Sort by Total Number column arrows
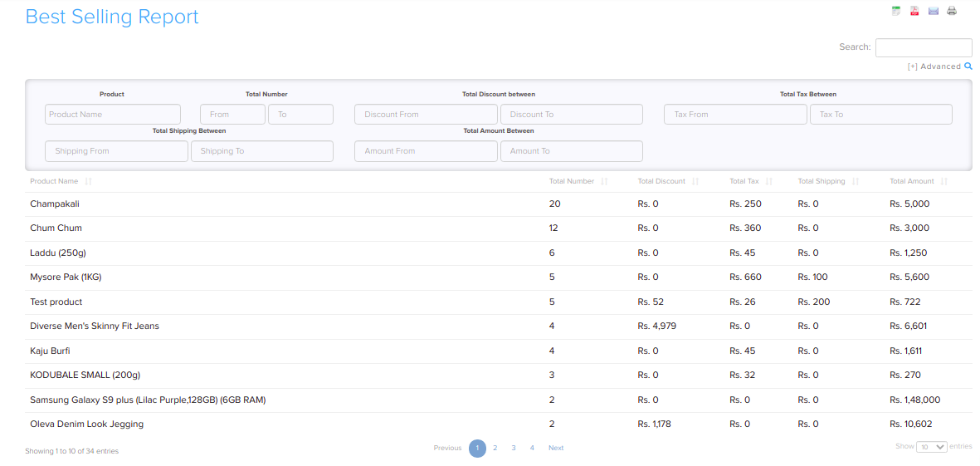Image resolution: width=980 pixels, height=466 pixels. 604,181
